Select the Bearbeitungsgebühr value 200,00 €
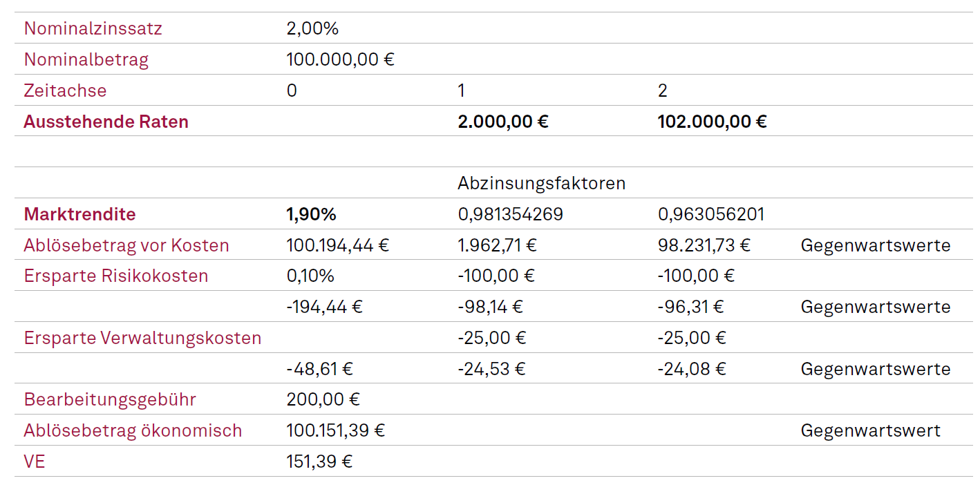 [x=323, y=399]
